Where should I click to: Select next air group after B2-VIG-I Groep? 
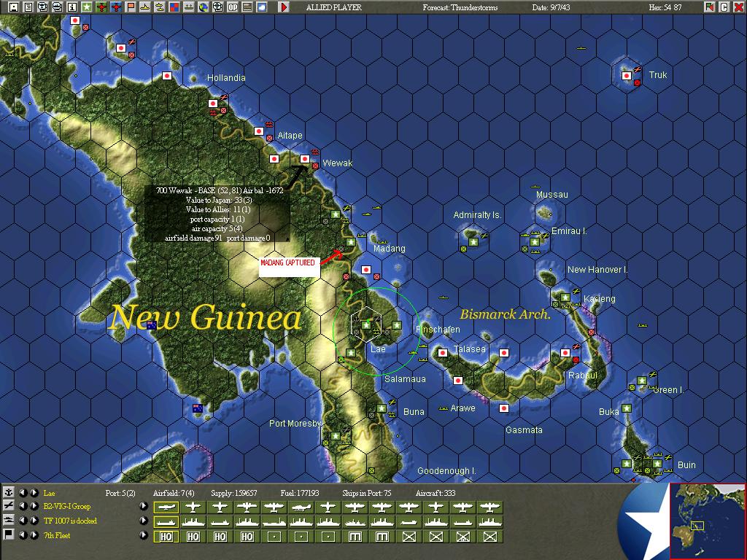tap(34, 506)
